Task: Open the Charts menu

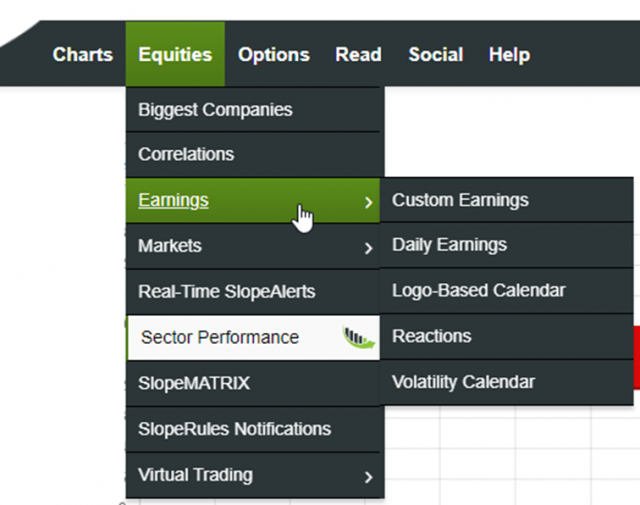Action: pyautogui.click(x=83, y=55)
